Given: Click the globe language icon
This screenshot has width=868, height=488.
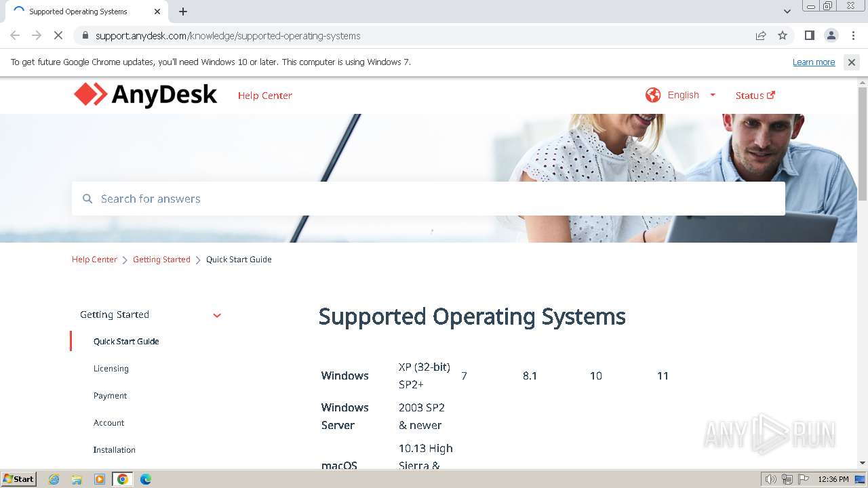Looking at the screenshot, I should [653, 95].
